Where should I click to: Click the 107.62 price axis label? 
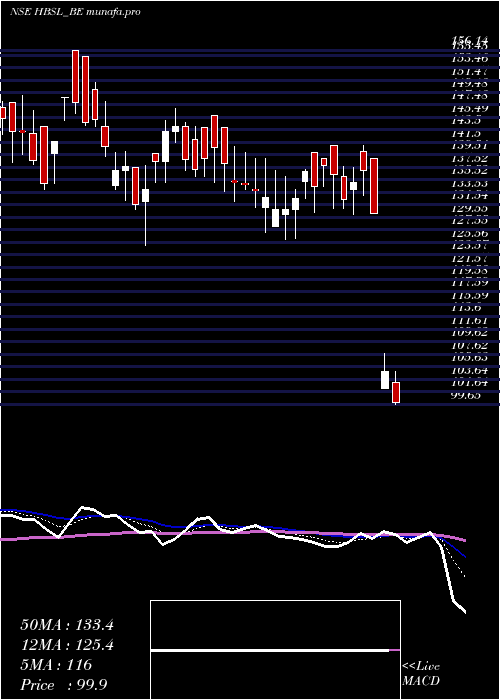(469, 345)
